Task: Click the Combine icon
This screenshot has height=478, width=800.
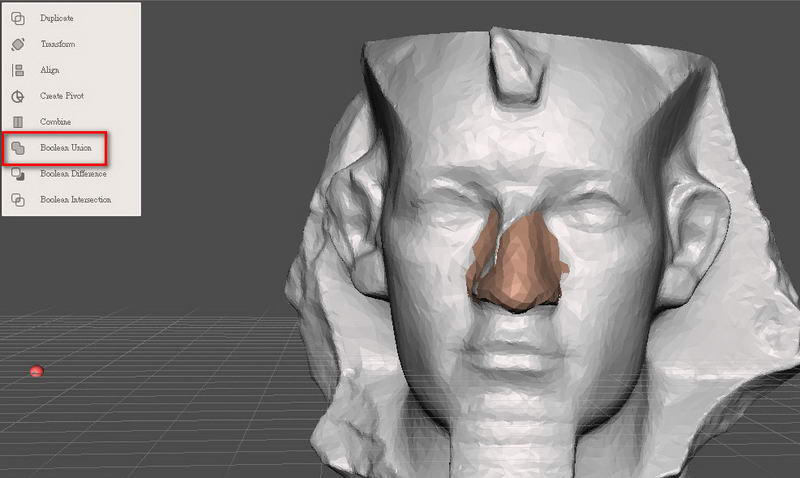Action: click(x=18, y=122)
